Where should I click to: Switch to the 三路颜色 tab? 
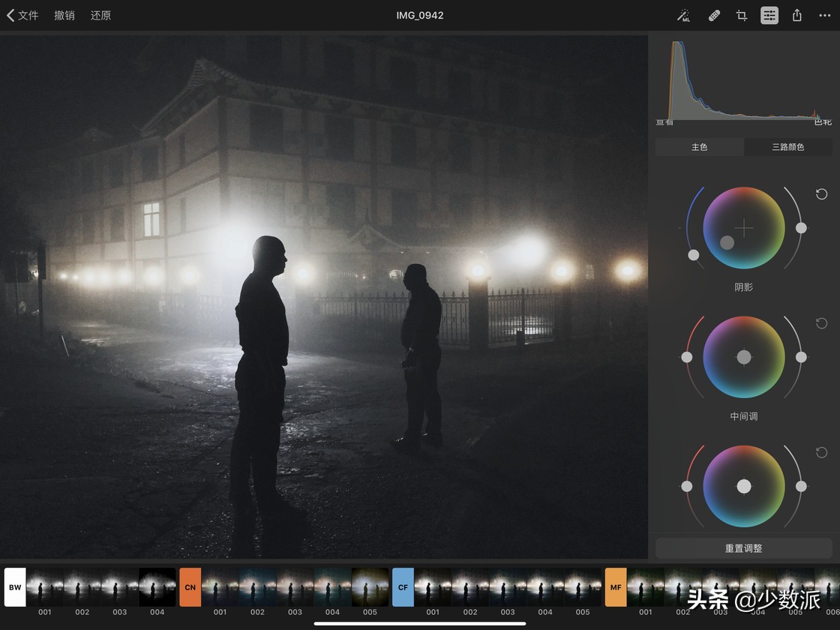787,147
